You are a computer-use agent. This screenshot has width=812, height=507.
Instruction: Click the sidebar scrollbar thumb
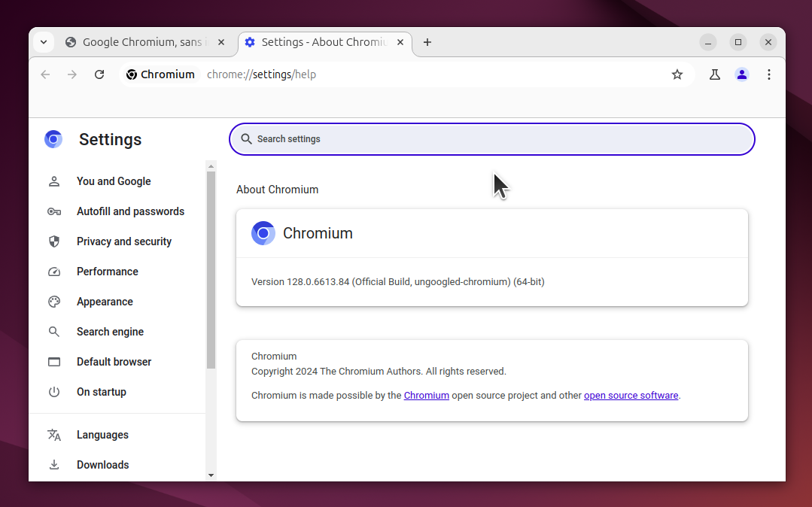click(211, 270)
